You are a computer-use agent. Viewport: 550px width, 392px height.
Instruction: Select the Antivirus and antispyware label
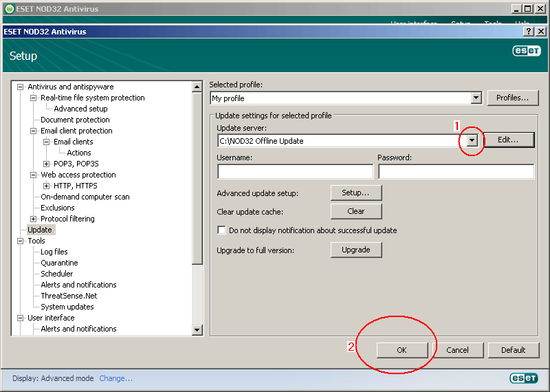(71, 87)
